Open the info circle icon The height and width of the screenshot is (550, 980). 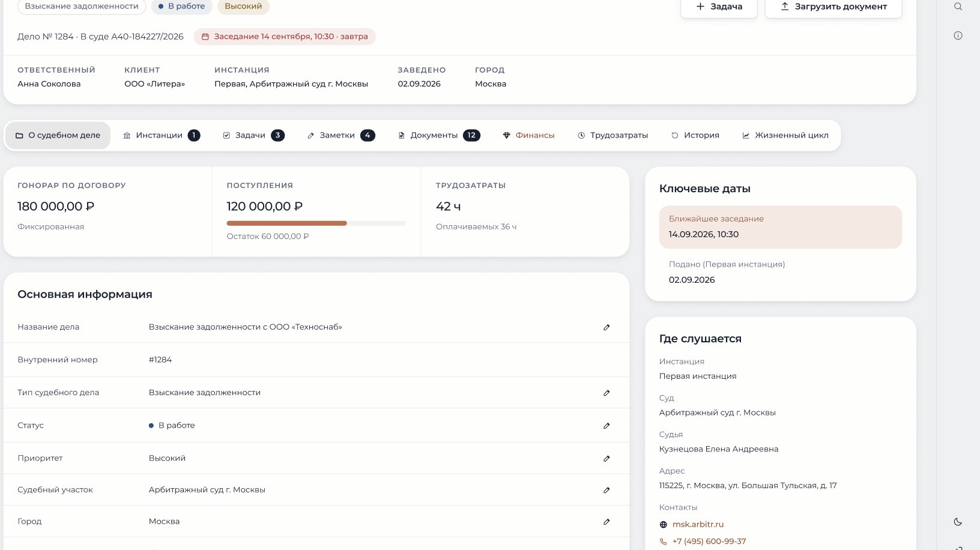click(x=958, y=35)
